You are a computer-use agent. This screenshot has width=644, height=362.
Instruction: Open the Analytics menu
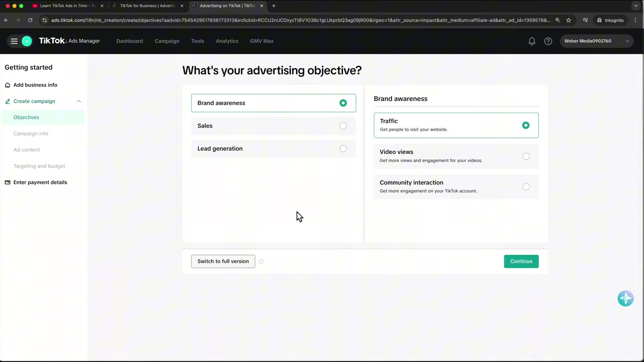[227, 41]
